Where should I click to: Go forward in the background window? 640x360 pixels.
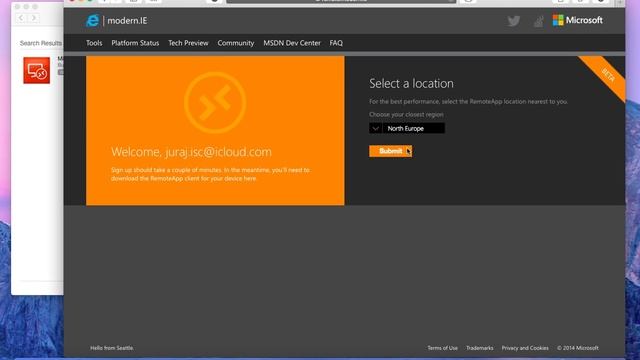34,18
